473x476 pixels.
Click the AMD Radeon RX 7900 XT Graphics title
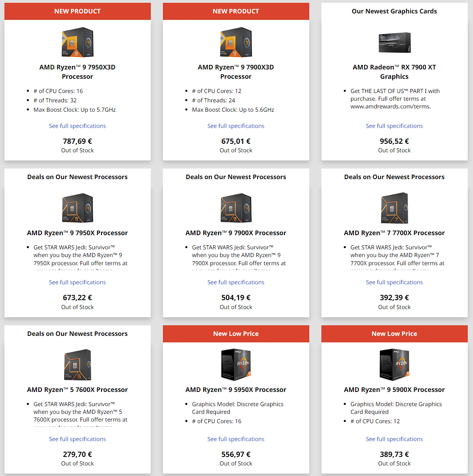point(394,72)
